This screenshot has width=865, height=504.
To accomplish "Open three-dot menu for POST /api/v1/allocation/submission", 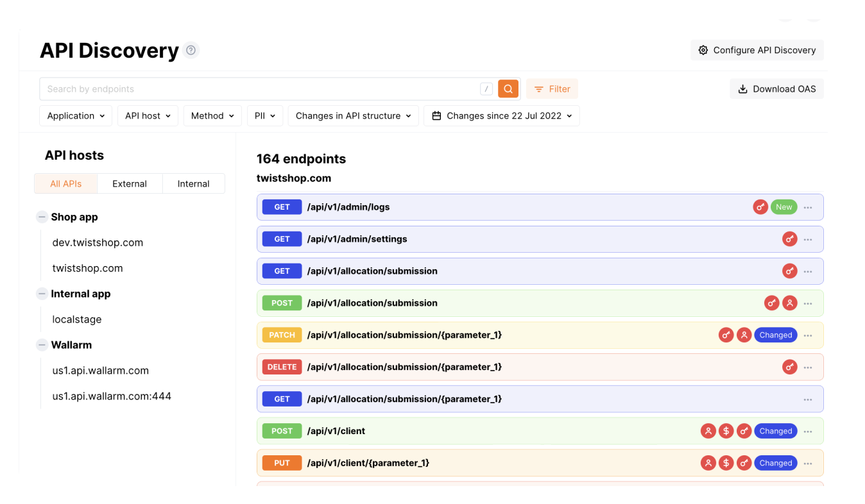I will tap(808, 303).
